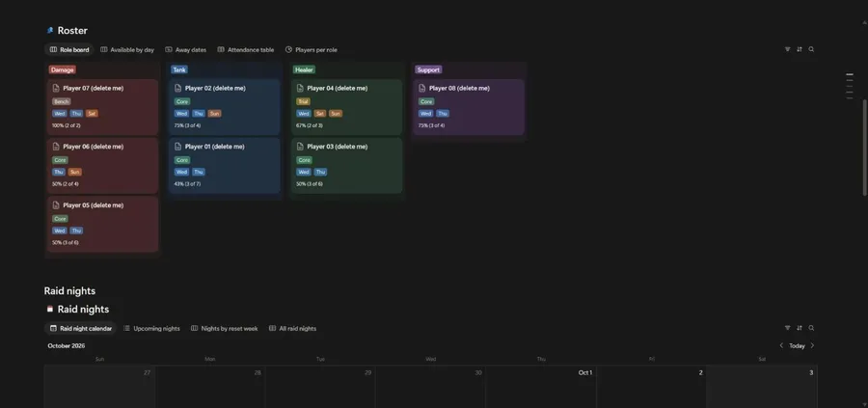The height and width of the screenshot is (408, 868).
Task: Select Oct 1 calendar day cell
Action: point(541,387)
